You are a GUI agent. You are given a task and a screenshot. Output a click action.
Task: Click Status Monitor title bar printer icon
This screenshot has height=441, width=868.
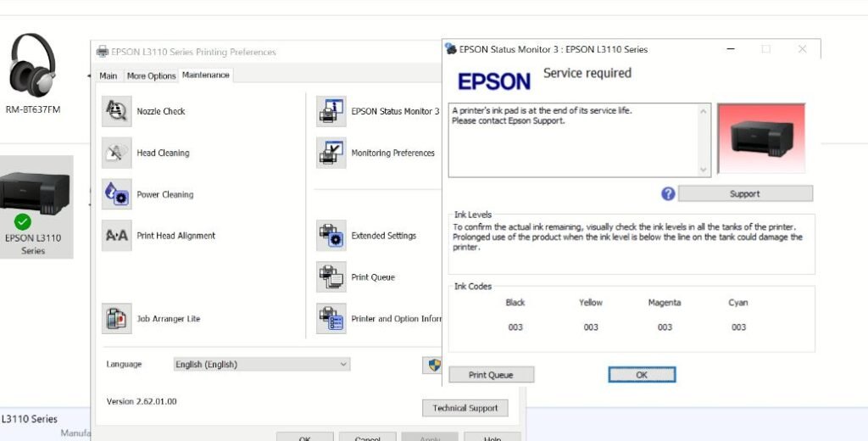tap(451, 48)
